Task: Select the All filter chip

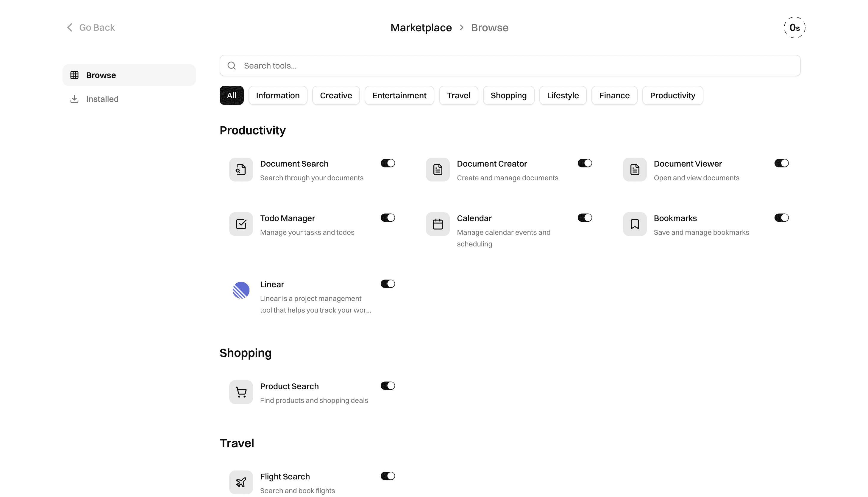Action: tap(232, 95)
